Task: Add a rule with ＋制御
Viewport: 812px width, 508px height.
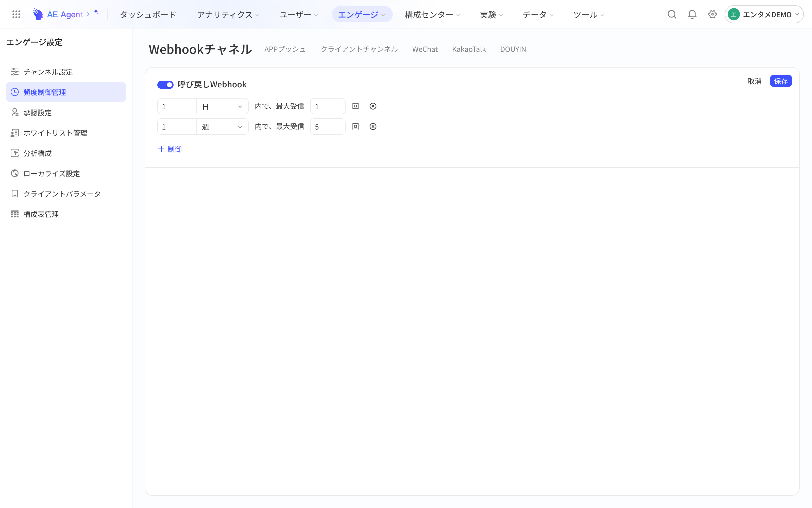Action: coord(170,149)
